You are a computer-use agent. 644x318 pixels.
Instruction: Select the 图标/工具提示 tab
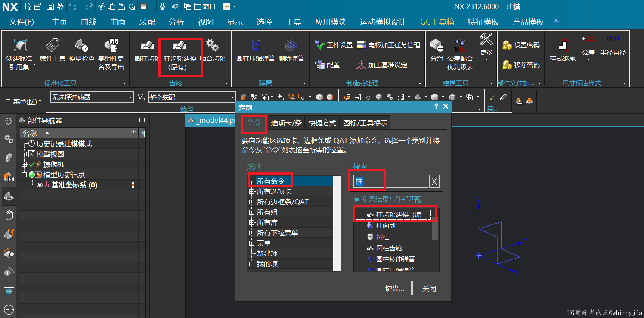(x=365, y=123)
